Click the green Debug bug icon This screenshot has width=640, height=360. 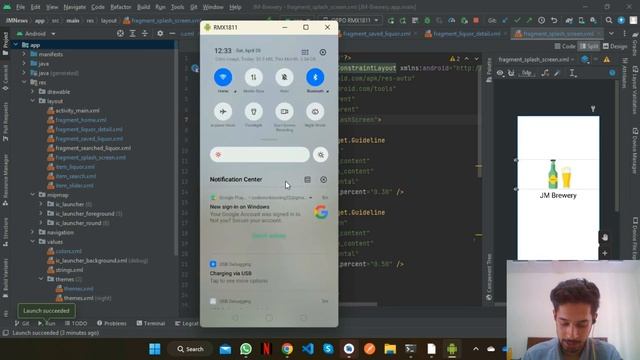pos(427,20)
